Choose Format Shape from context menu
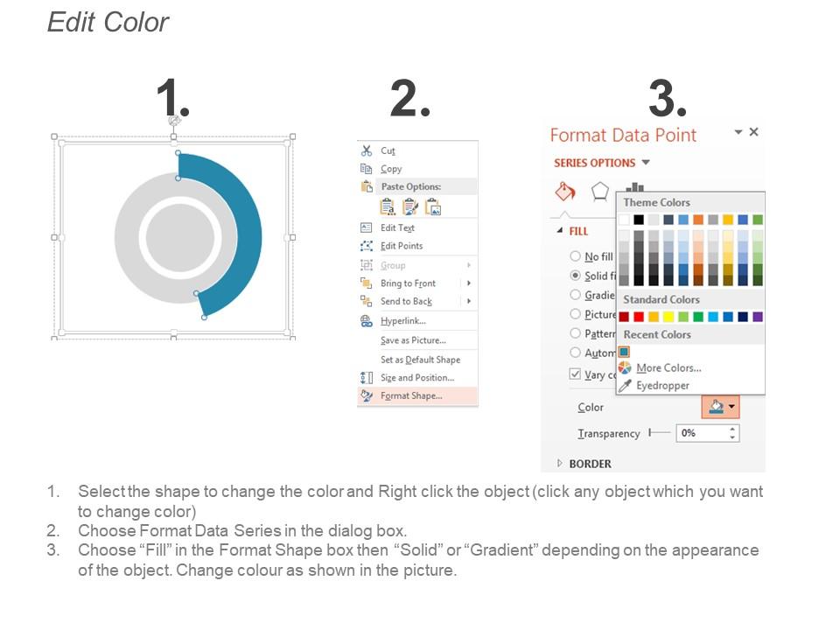 click(x=411, y=395)
